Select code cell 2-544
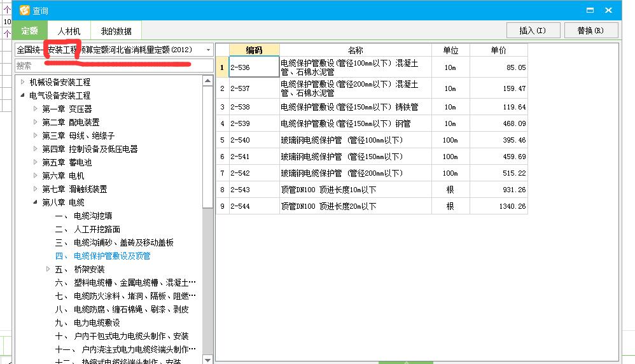The height and width of the screenshot is (364, 635). (255, 206)
